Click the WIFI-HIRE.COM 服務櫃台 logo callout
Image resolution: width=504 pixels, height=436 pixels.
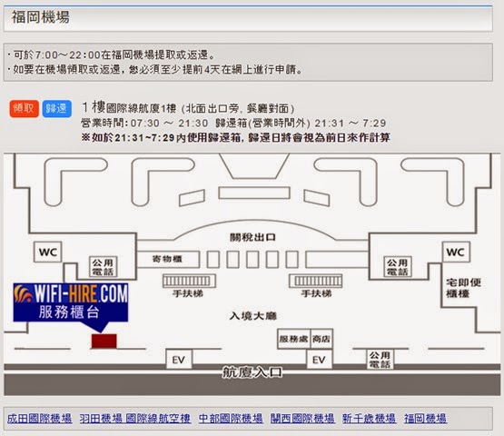tap(71, 302)
